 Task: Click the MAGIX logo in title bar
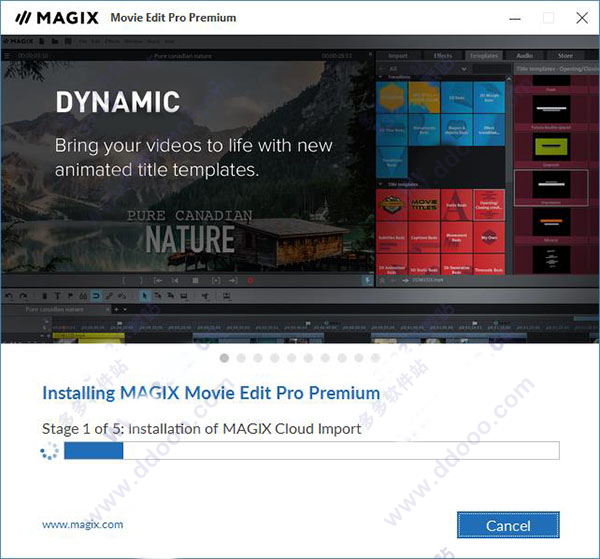pos(57,18)
